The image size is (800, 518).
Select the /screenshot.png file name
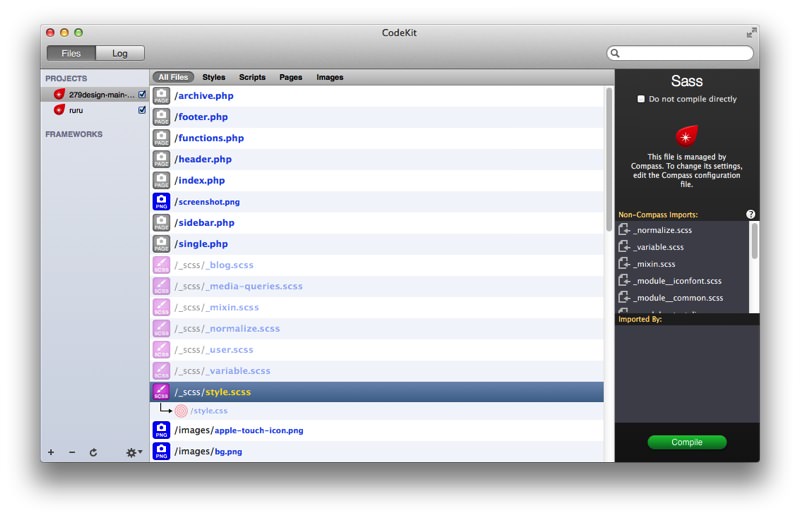tap(207, 202)
